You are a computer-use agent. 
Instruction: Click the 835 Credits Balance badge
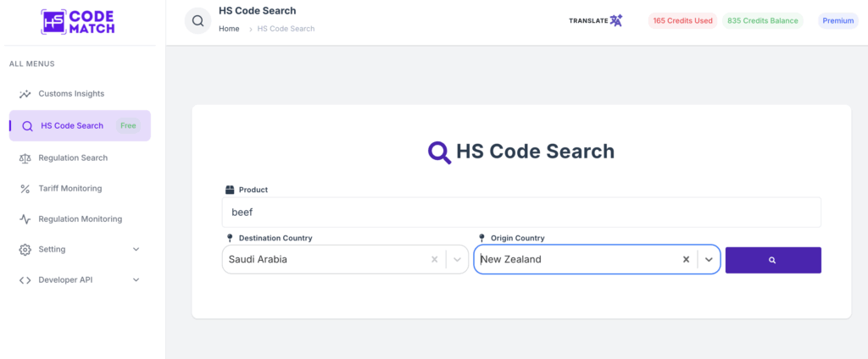point(763,21)
